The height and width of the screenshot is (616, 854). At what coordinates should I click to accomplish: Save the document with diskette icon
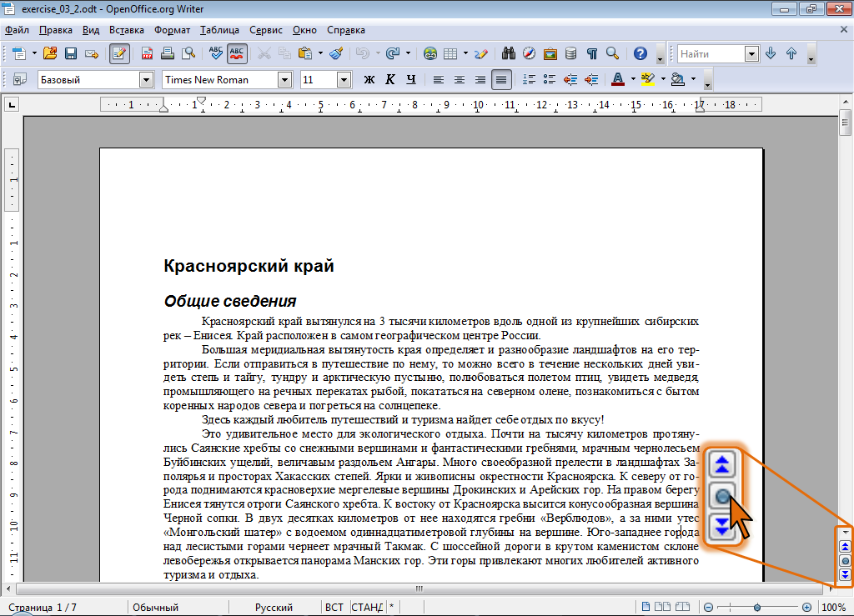pos(71,53)
